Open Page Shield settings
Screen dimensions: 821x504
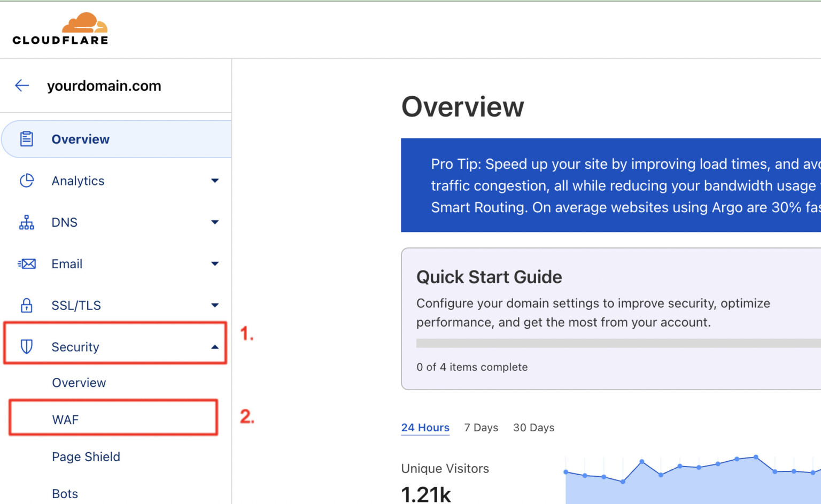pos(86,456)
